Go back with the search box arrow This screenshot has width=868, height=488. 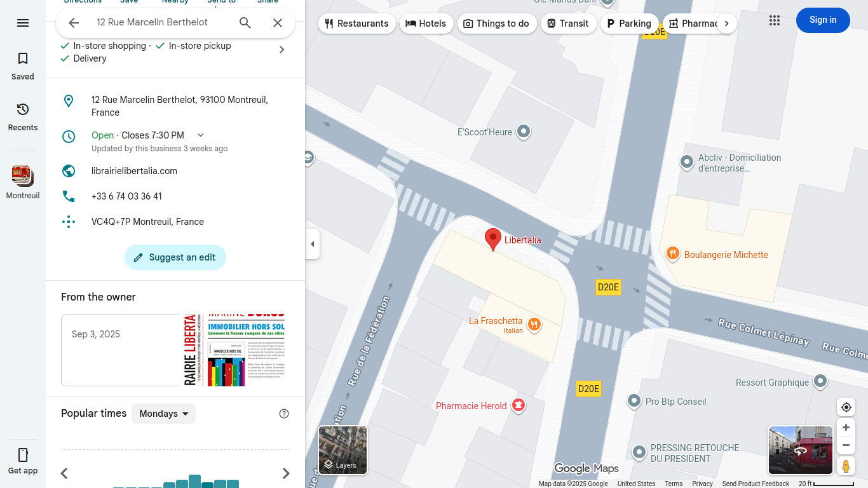pos(74,23)
